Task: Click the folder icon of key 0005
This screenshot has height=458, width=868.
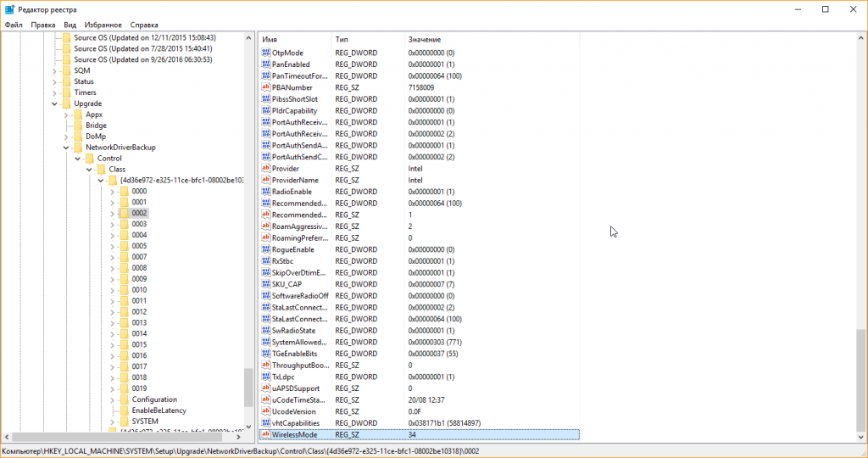Action: point(124,246)
